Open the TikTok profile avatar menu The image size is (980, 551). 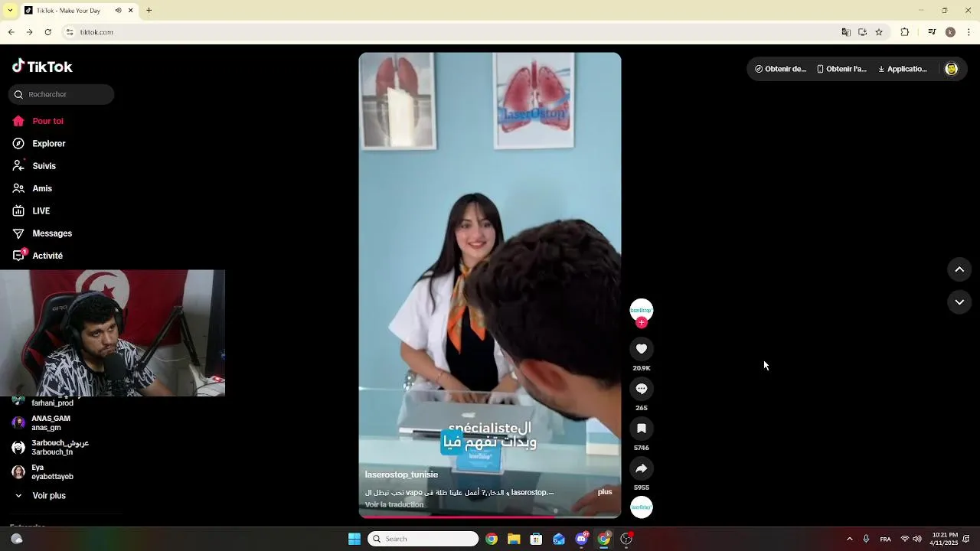pyautogui.click(x=952, y=69)
